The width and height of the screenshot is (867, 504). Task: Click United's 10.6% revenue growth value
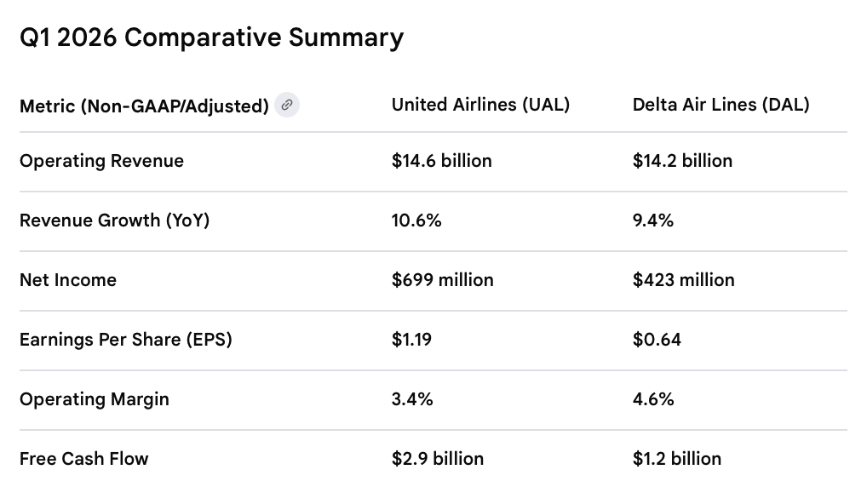tap(416, 220)
